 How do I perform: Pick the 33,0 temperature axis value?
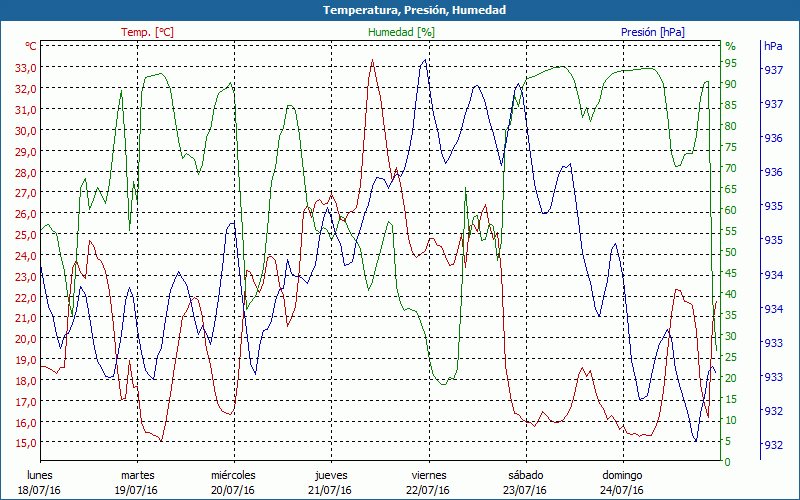(26, 67)
